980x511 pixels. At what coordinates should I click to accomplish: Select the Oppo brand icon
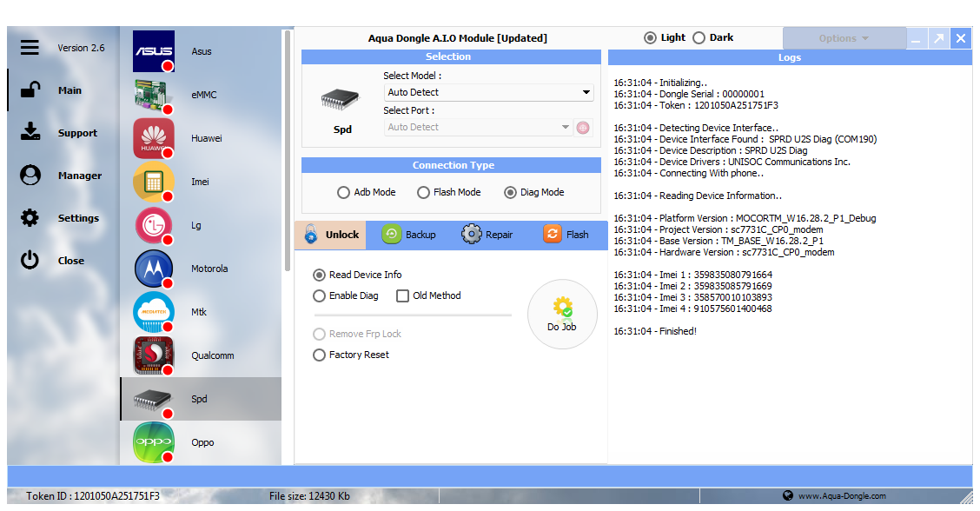click(x=154, y=442)
